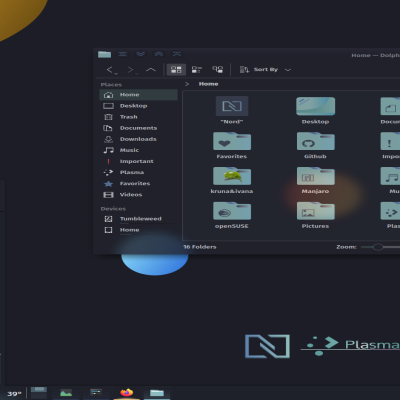Select the Desktop folder in file view
This screenshot has width=400, height=400.
tap(315, 110)
